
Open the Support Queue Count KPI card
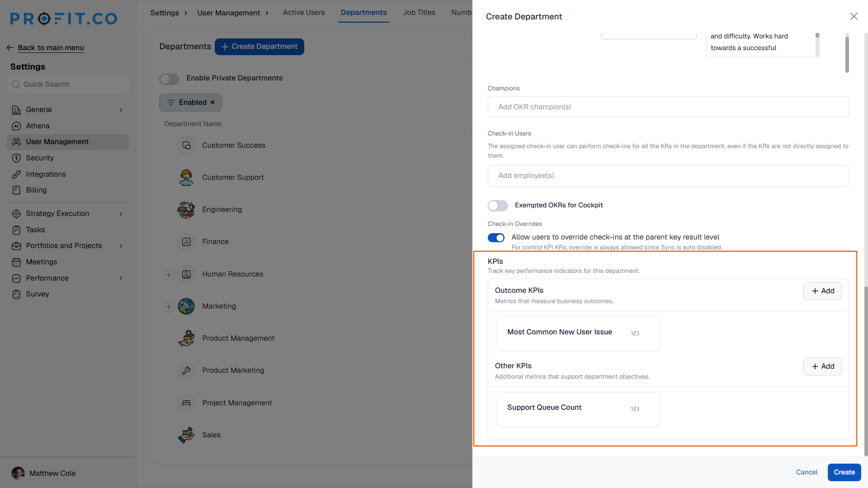pyautogui.click(x=578, y=409)
